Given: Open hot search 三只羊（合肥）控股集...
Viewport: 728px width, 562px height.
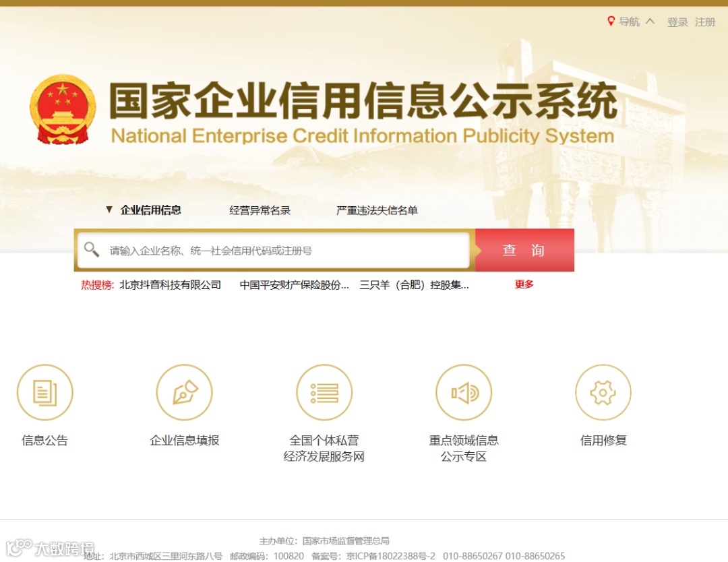Looking at the screenshot, I should point(414,285).
